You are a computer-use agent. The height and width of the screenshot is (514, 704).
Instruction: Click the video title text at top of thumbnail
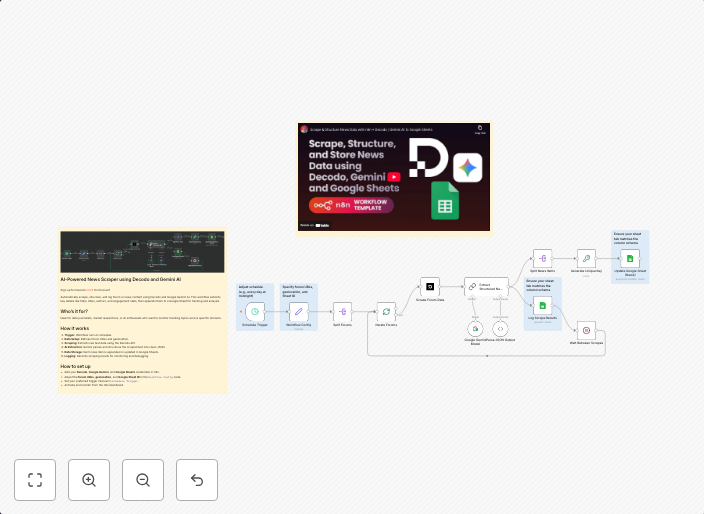pyautogui.click(x=371, y=129)
